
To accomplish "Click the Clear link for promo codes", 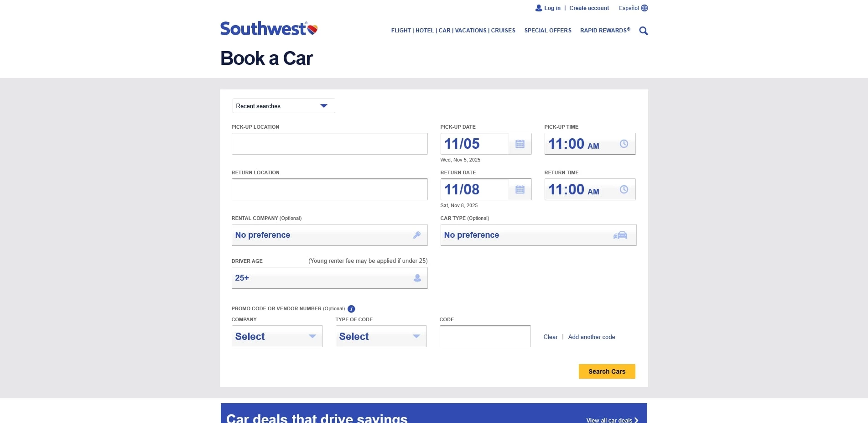I will (550, 337).
